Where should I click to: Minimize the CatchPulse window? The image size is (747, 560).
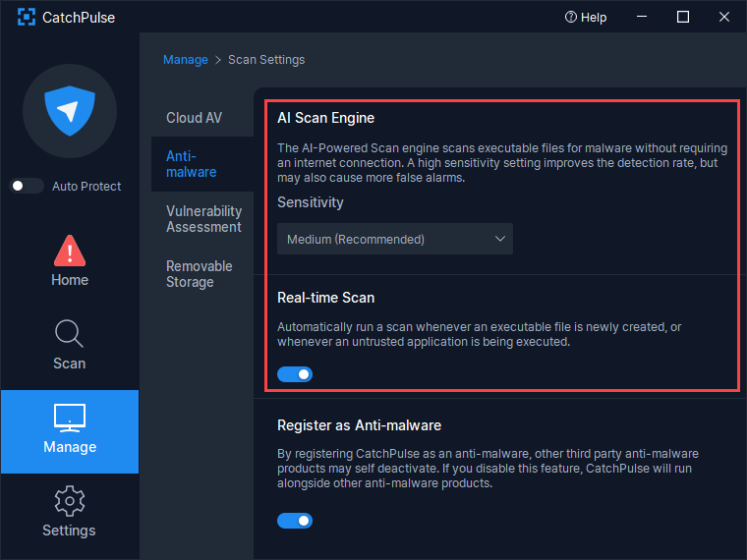(642, 17)
